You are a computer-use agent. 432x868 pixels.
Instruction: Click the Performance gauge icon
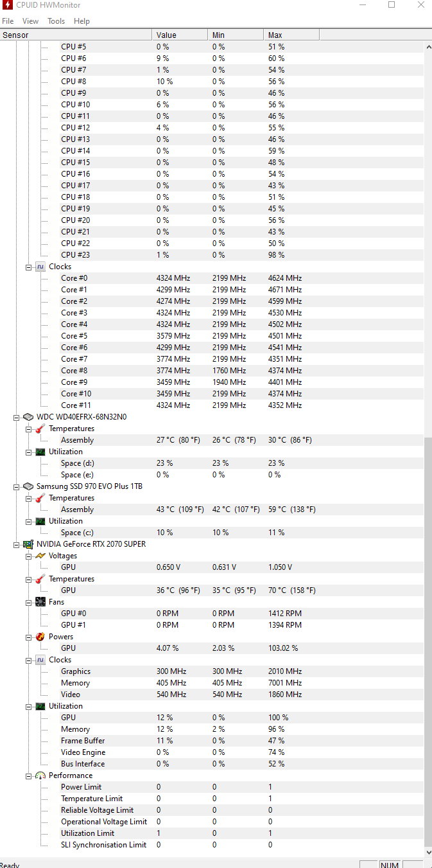40,775
